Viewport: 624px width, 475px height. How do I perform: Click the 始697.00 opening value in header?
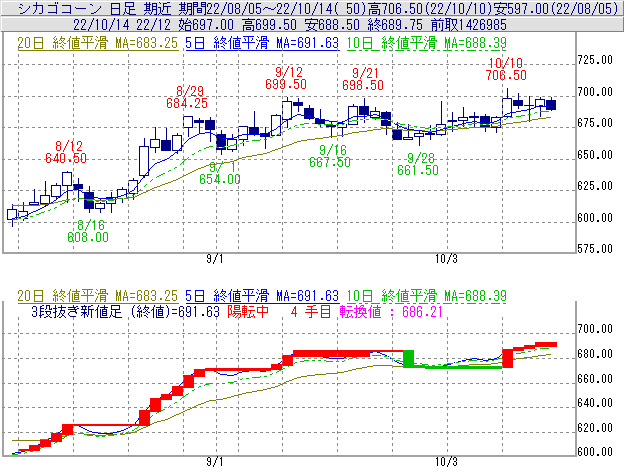[x=206, y=25]
